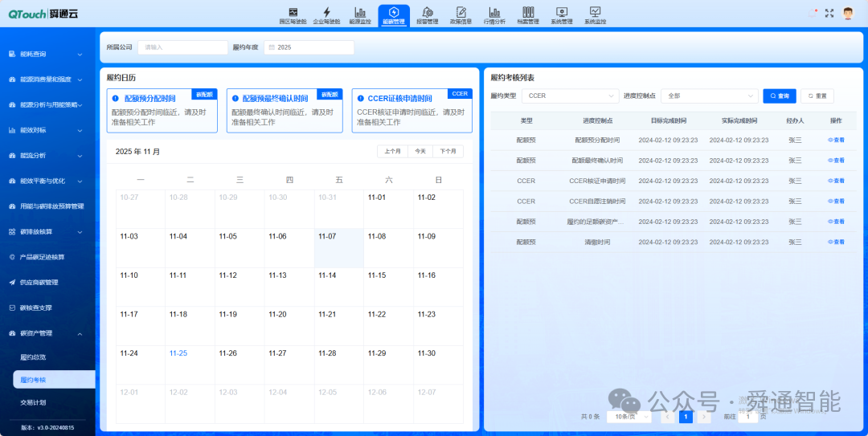Select 履约总览 in the sidebar

pos(33,356)
